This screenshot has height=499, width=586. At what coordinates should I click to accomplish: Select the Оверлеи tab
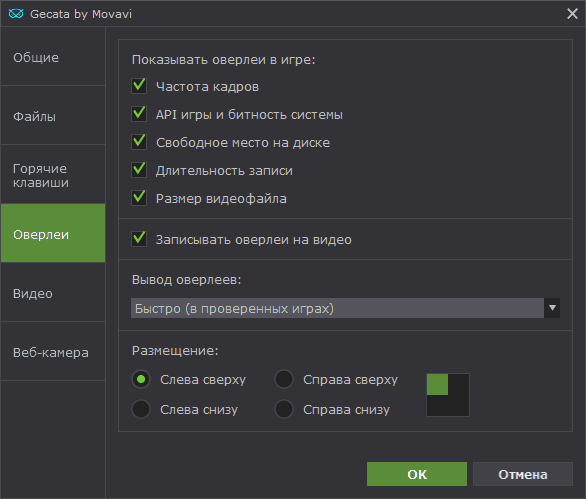tap(53, 233)
